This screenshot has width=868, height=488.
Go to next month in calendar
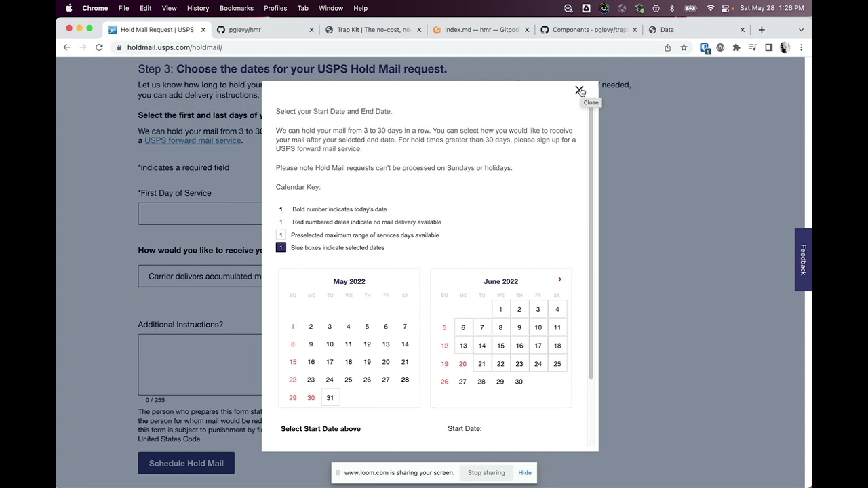[x=559, y=279]
